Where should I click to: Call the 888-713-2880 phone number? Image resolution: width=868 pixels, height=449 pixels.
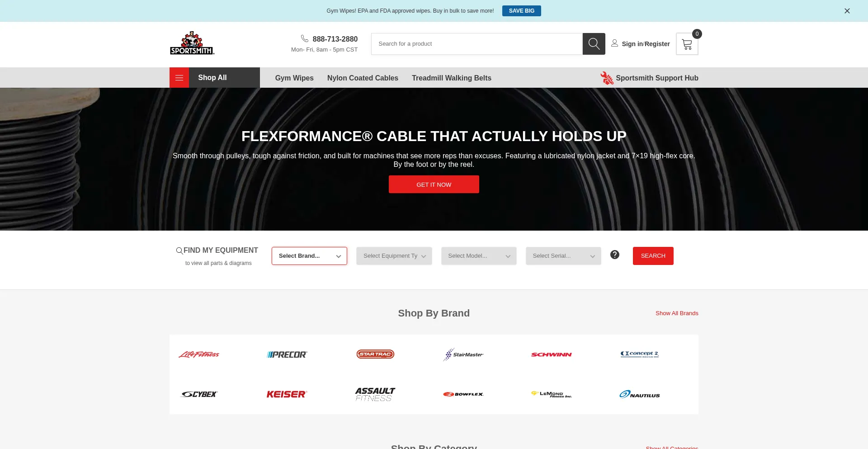335,39
